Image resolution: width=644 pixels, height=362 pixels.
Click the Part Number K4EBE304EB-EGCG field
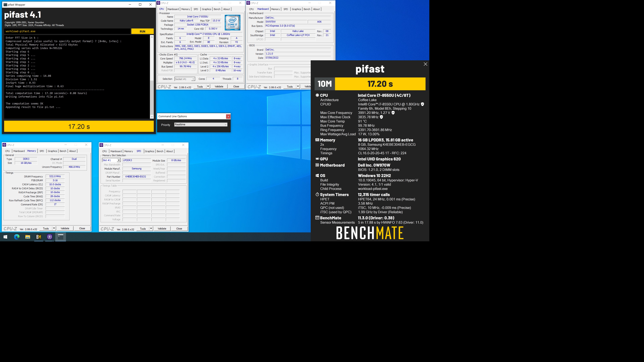coord(137,177)
